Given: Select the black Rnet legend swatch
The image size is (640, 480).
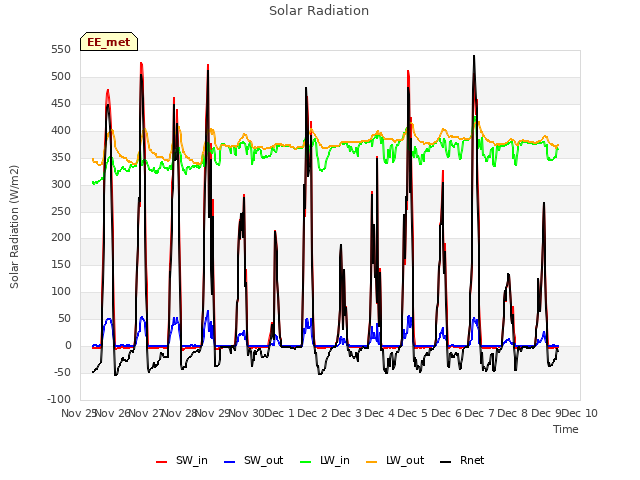Looking at the screenshot, I should coord(446,461).
